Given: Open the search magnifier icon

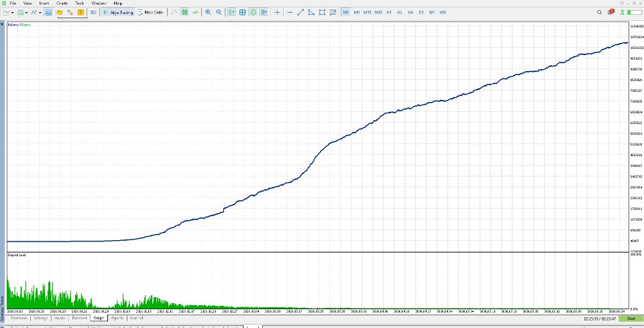Looking at the screenshot, I should [599, 12].
